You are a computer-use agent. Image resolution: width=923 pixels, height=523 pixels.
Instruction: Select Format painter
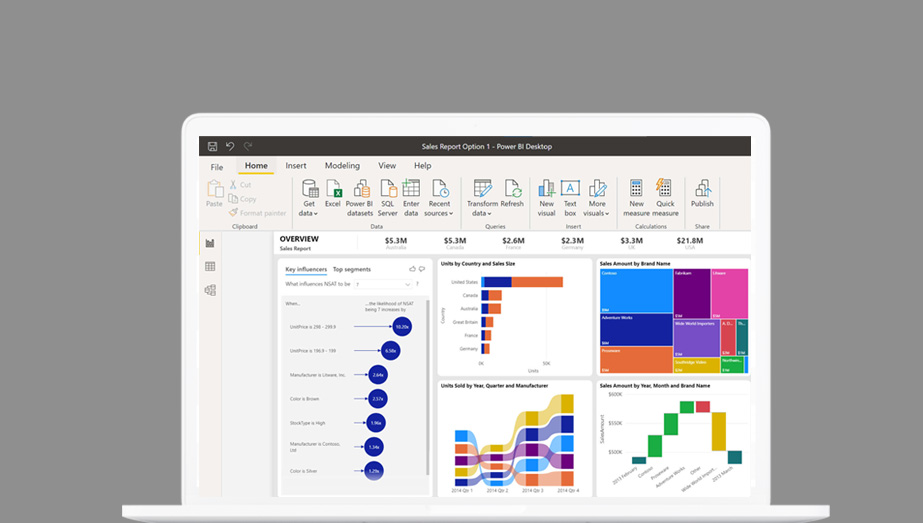point(257,213)
